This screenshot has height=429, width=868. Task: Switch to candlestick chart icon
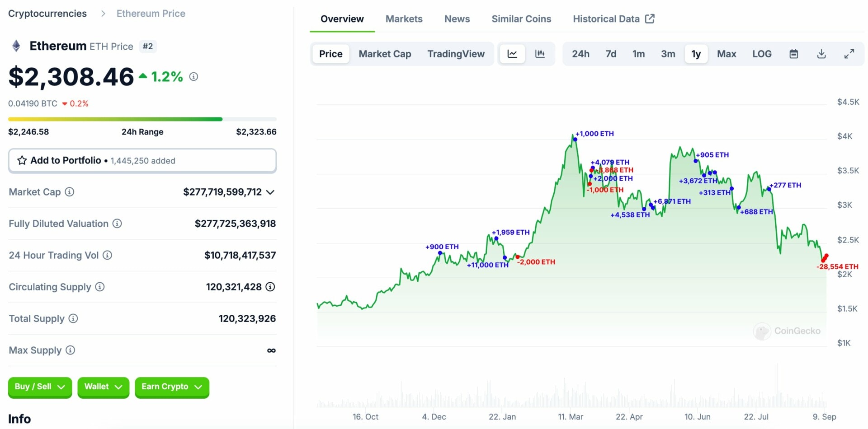point(540,54)
